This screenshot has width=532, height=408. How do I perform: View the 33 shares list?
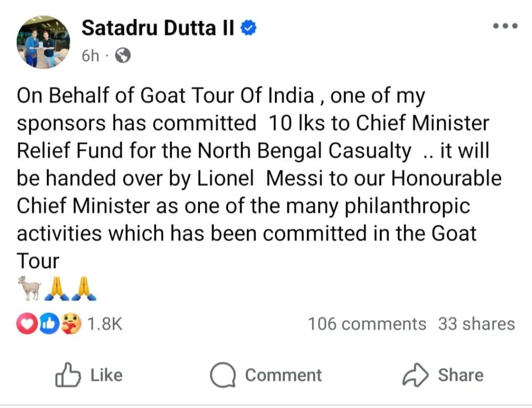(x=476, y=324)
